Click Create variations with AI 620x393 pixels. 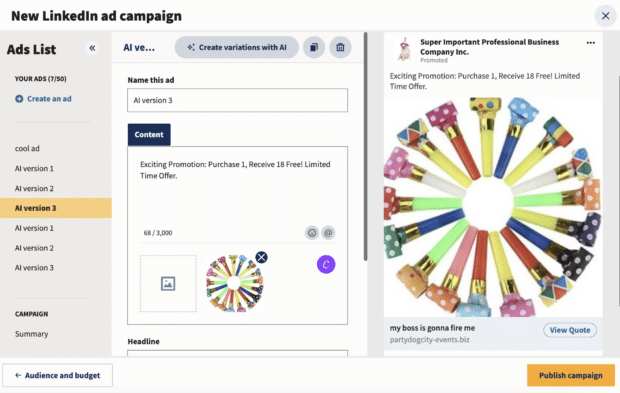pos(236,47)
